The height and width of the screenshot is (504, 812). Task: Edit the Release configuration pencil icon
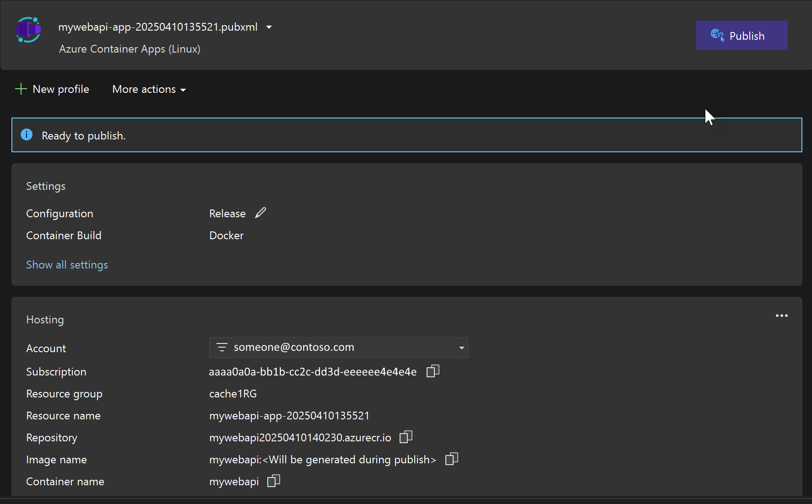coord(260,213)
